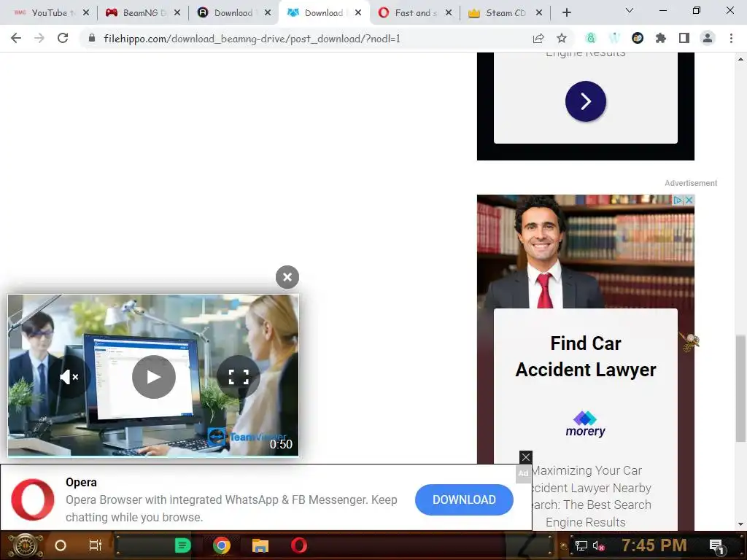This screenshot has height=560, width=747.
Task: Close the floating video player
Action: point(287,277)
